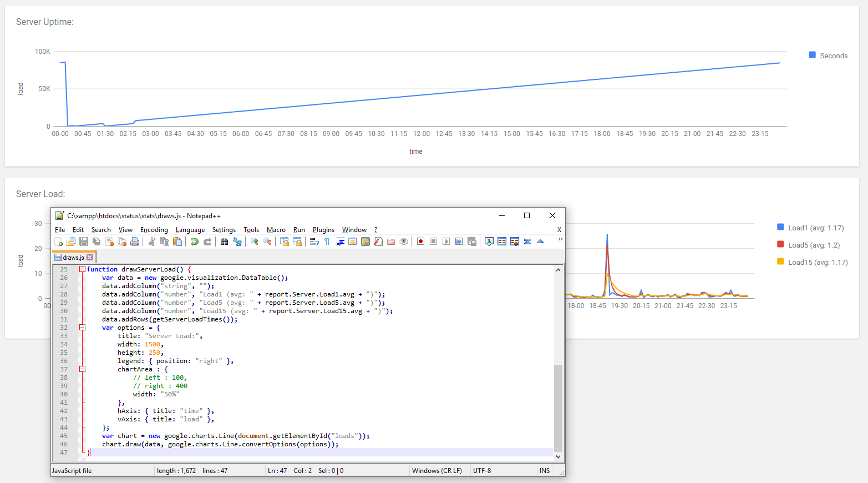
Task: Open the Macro menu
Action: pyautogui.click(x=276, y=230)
